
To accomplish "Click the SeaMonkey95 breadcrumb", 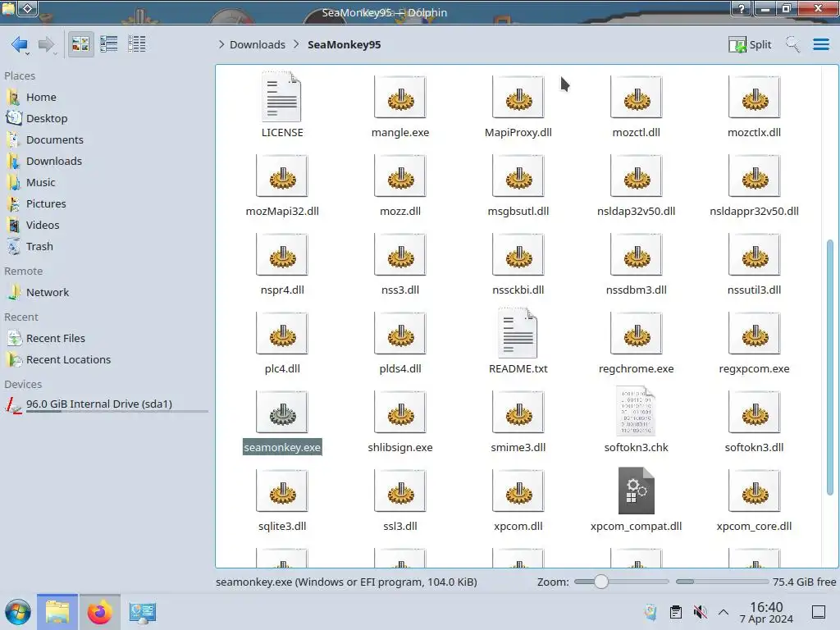I will tap(344, 44).
